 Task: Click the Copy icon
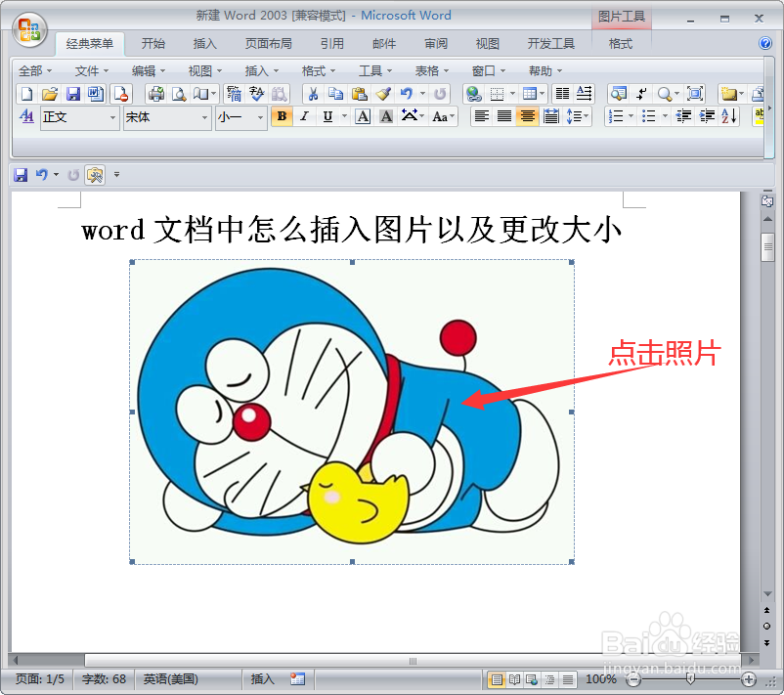click(336, 94)
